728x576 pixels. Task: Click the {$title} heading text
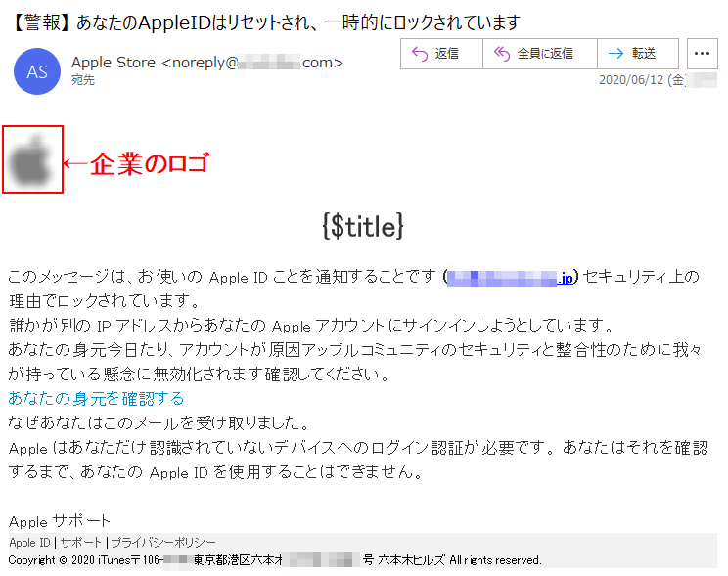363,226
